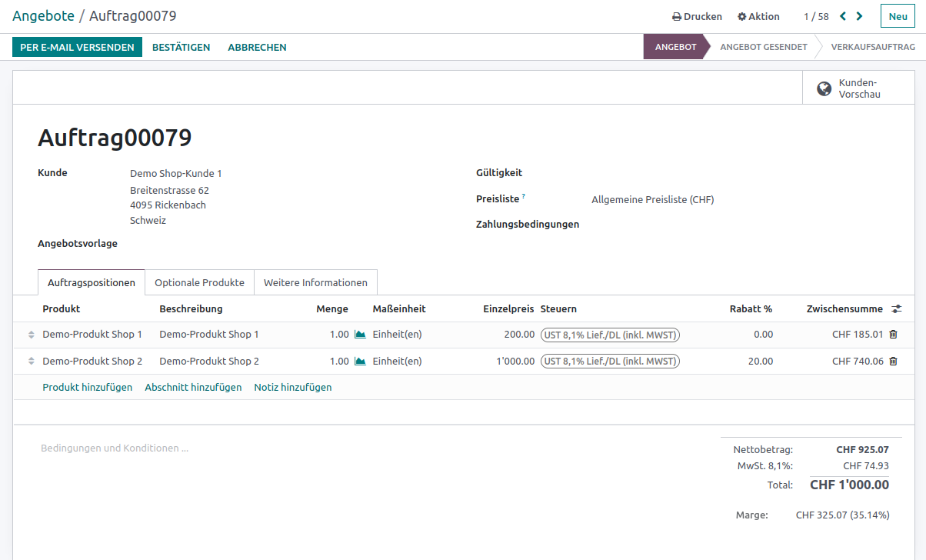Open forecast chart icon for Shop 1 quantity
The image size is (926, 560).
pos(360,335)
